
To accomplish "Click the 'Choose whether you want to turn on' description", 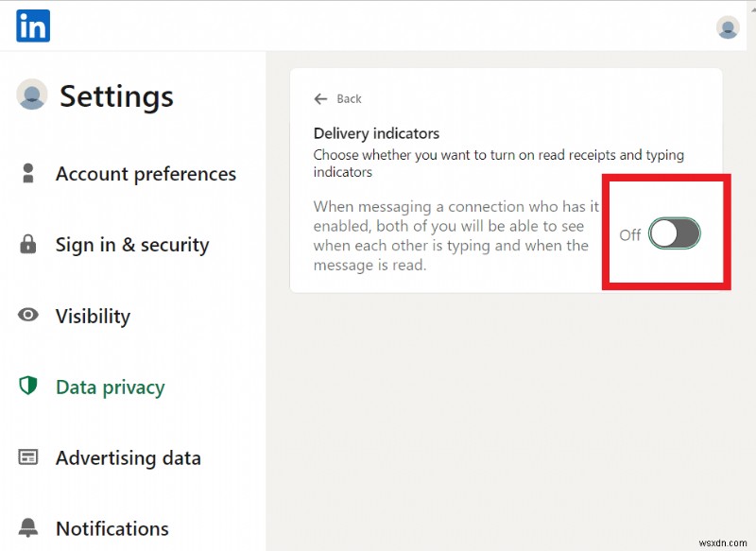I will [x=499, y=164].
